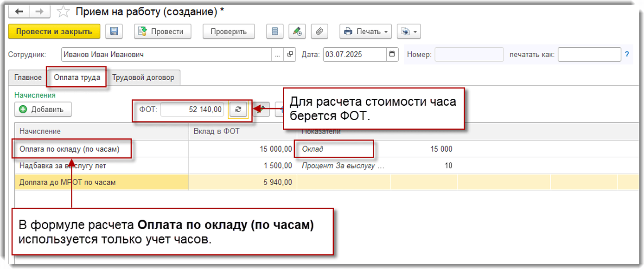This screenshot has width=644, height=269.
Task: Save the document using the diskette icon
Action: (114, 32)
